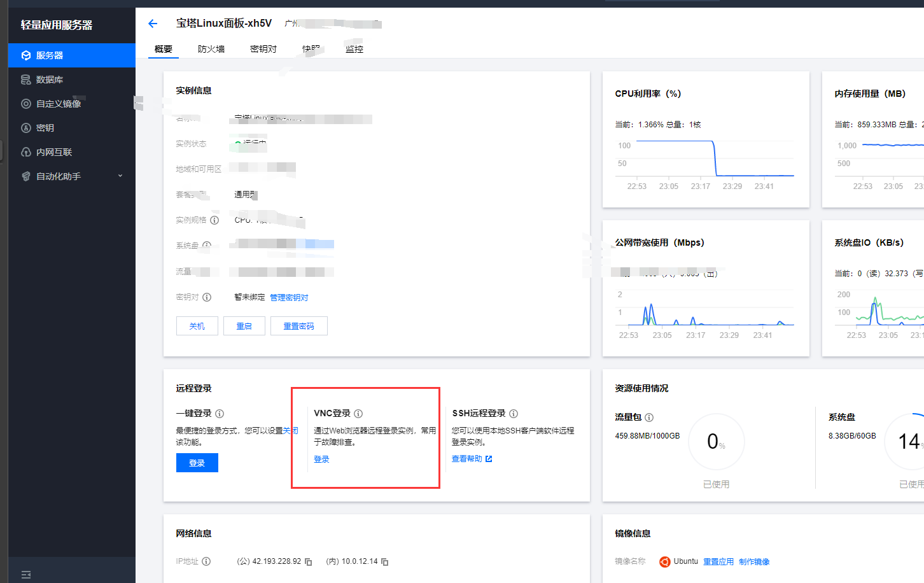This screenshot has width=924, height=583.
Task: Click the 服务器 cube icon in sidebar
Action: coord(26,55)
